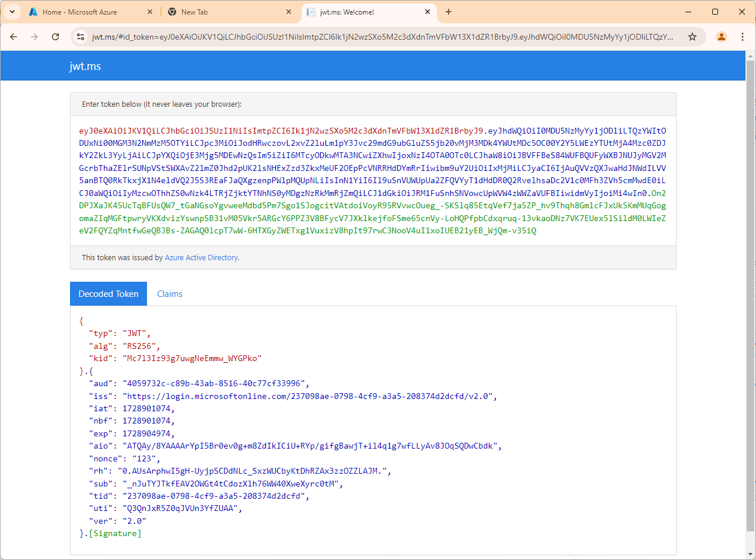Switch to the New Tab browser tab
The image size is (756, 560).
222,12
